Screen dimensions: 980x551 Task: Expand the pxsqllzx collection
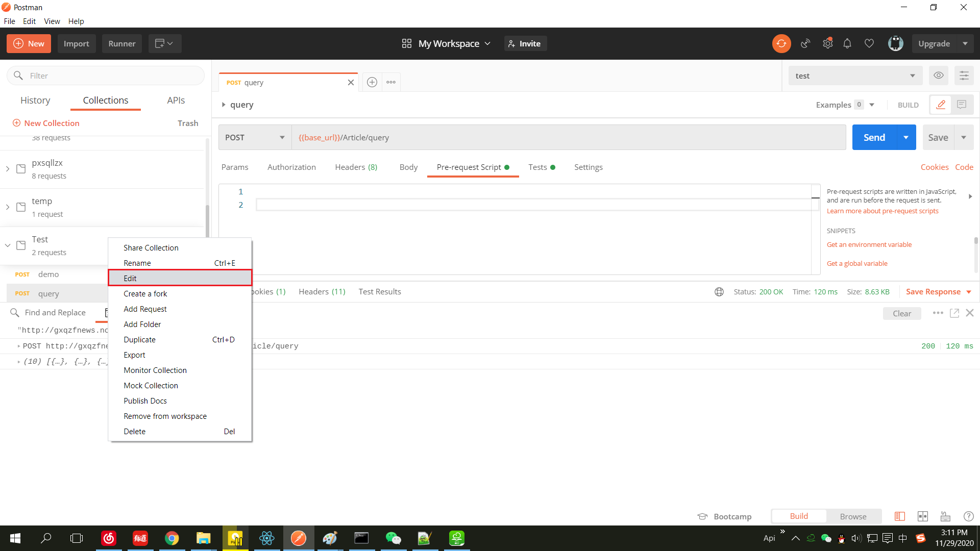[8, 169]
